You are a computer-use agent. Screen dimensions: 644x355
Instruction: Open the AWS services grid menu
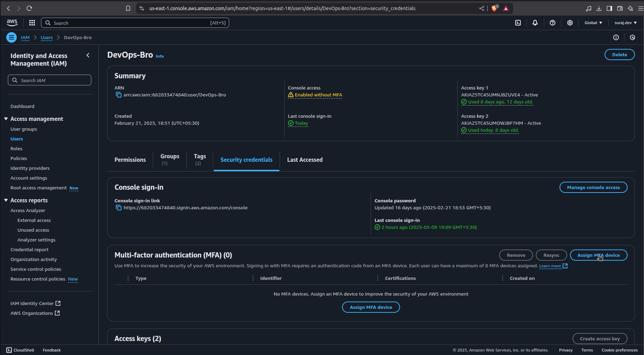(x=32, y=23)
